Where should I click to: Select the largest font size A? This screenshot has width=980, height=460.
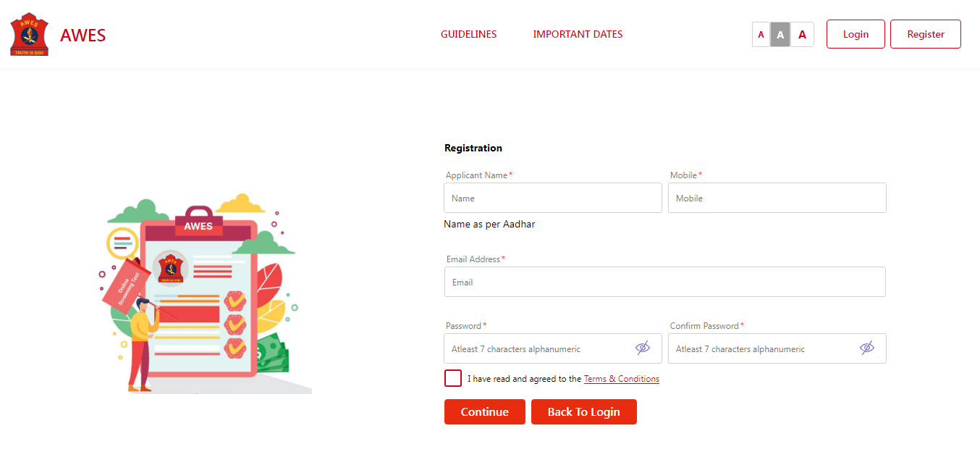[x=802, y=35]
